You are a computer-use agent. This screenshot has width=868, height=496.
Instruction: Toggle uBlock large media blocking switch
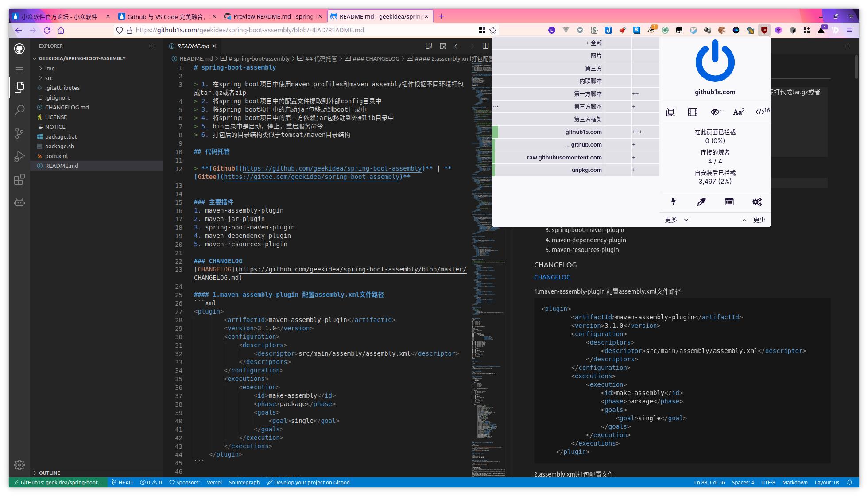(x=693, y=112)
